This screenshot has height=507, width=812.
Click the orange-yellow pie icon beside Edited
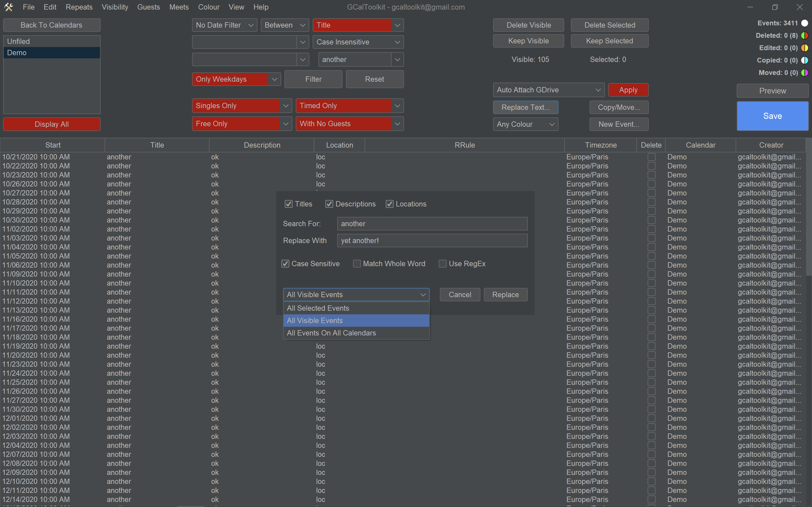pyautogui.click(x=805, y=48)
